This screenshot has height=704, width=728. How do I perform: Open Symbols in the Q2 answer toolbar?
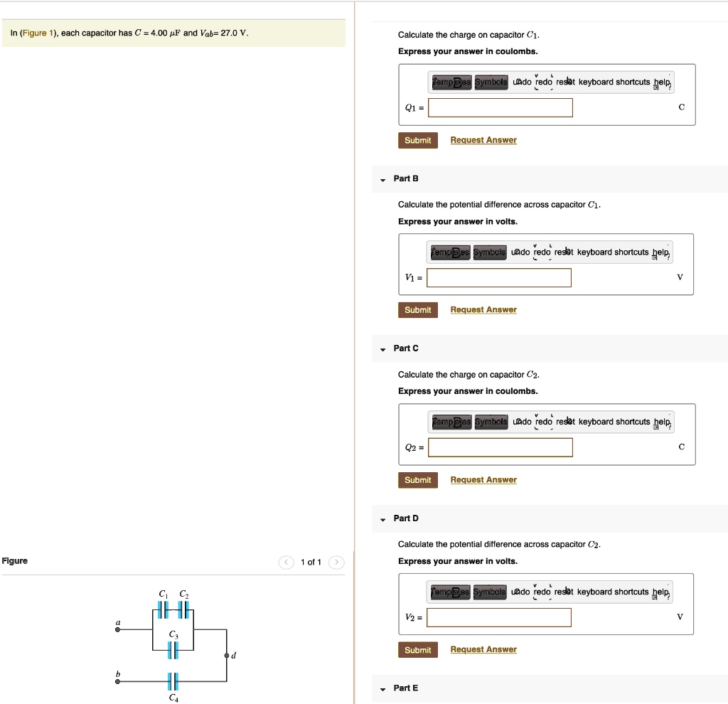coord(491,422)
